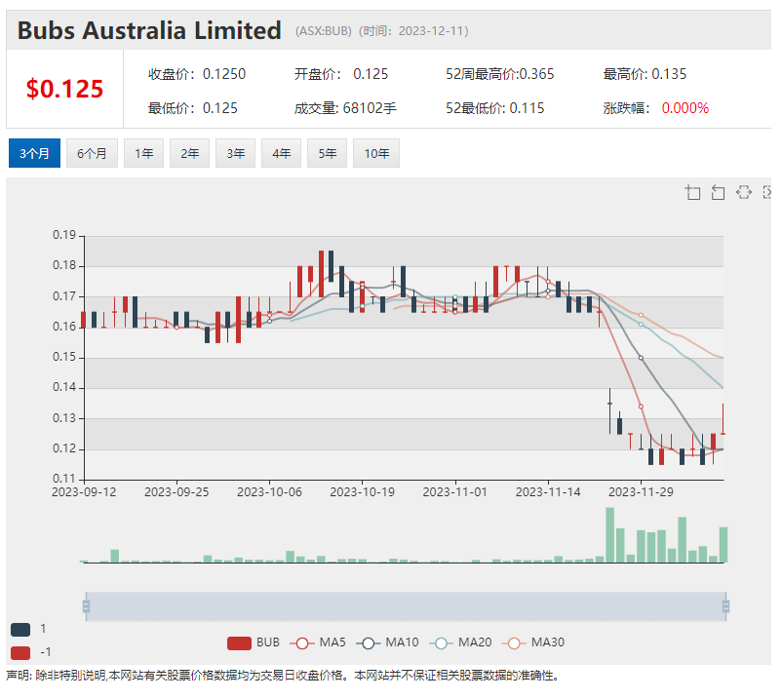Viewport: 782px width, 700px height.
Task: Click the 2023-10-19 x-axis date label
Action: pos(362,492)
